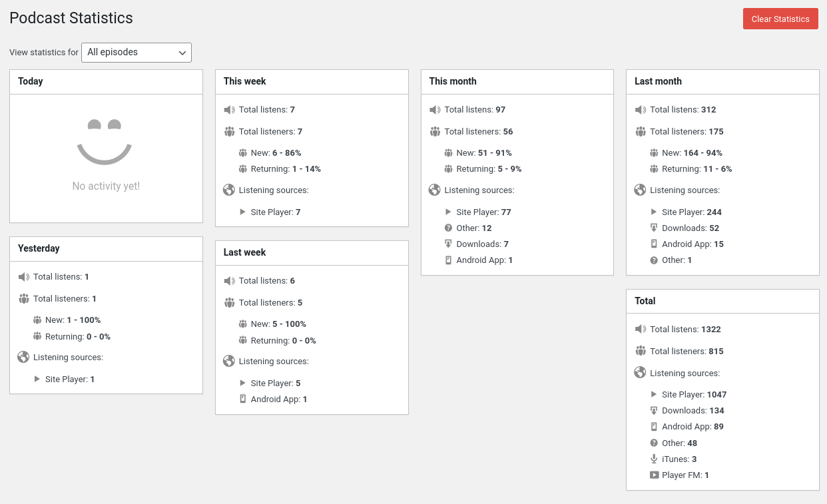Click Total listens count in Total panel
Viewport: 827px width, 504px height.
coord(710,330)
